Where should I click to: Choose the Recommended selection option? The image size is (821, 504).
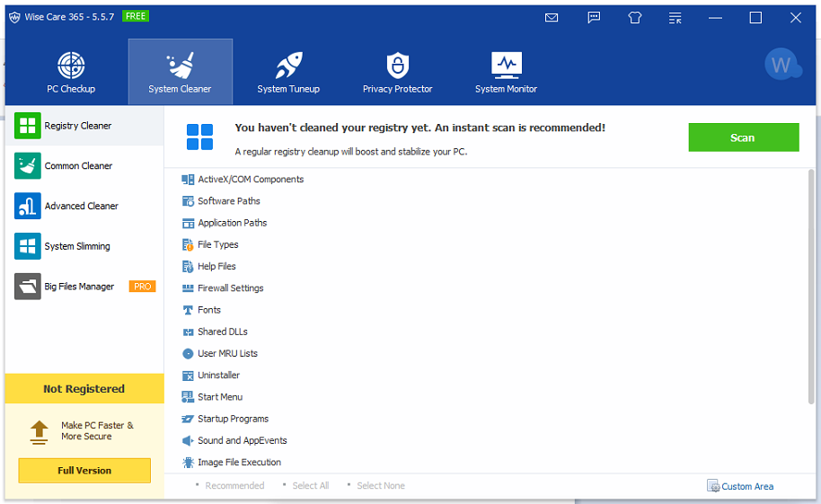(x=234, y=486)
